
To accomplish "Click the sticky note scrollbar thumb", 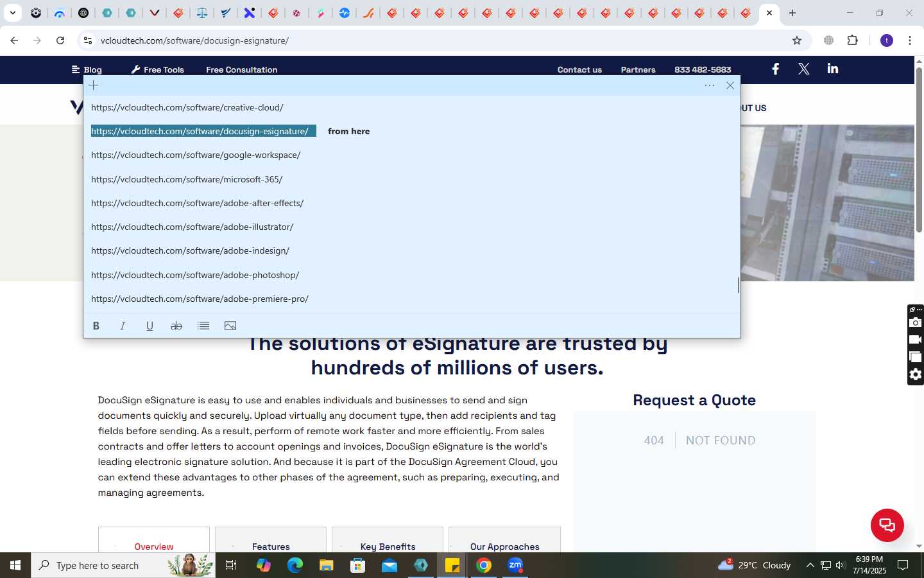I will pyautogui.click(x=738, y=285).
